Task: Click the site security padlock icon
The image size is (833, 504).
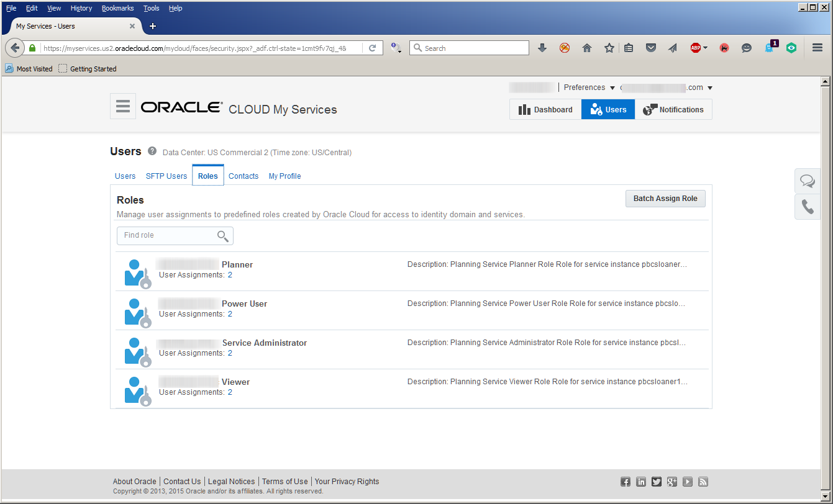Action: [x=32, y=48]
